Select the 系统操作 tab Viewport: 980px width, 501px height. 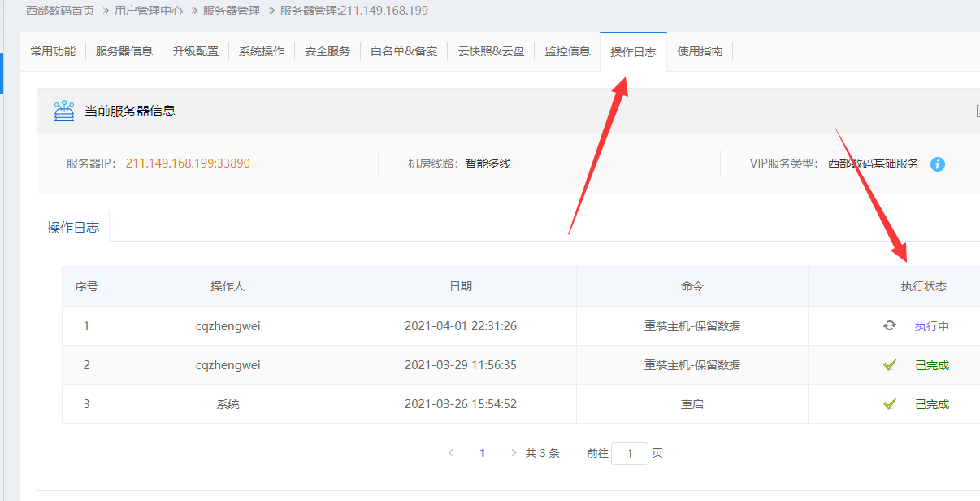pyautogui.click(x=261, y=51)
